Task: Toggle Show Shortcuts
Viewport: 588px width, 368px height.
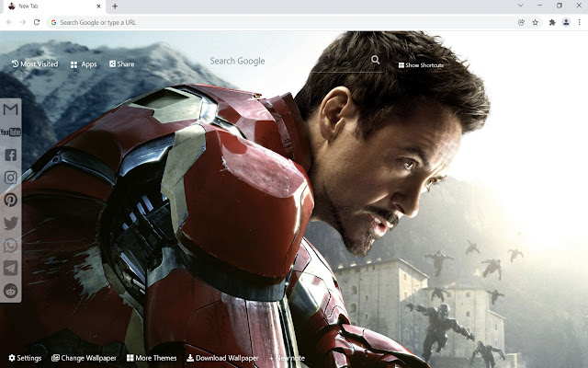Action: (x=421, y=65)
